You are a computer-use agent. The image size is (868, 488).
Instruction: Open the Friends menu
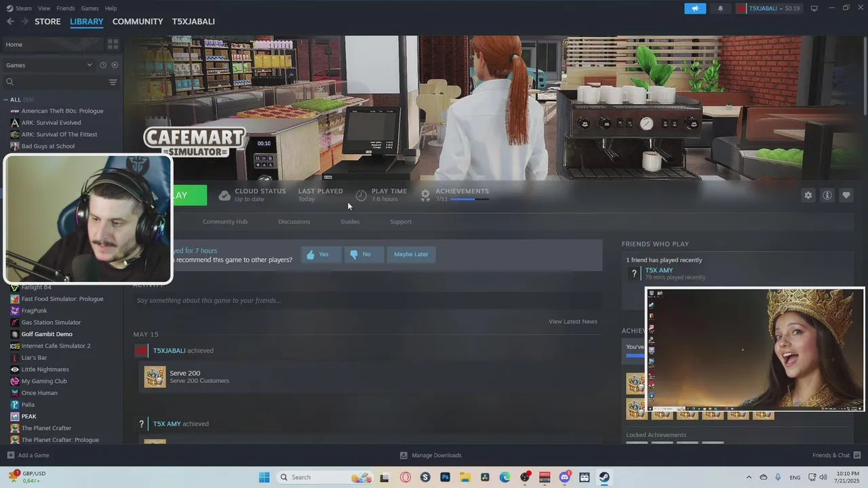click(66, 8)
